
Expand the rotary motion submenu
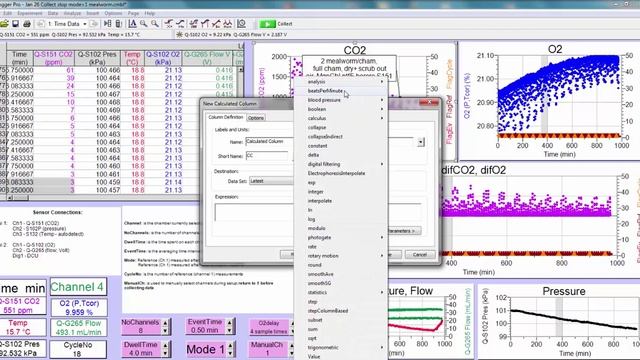pos(341,256)
